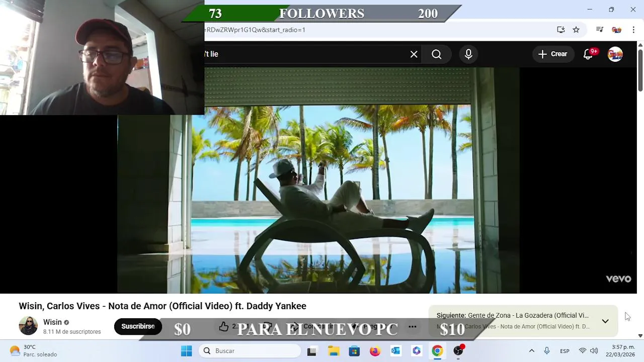Open Copilot app on the taskbar
Image resolution: width=644 pixels, height=362 pixels.
tap(417, 351)
